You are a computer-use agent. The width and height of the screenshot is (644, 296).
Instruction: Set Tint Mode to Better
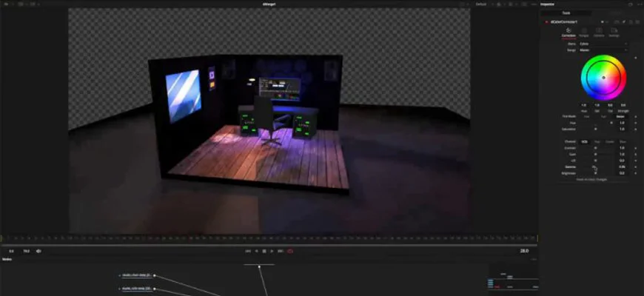pos(620,117)
